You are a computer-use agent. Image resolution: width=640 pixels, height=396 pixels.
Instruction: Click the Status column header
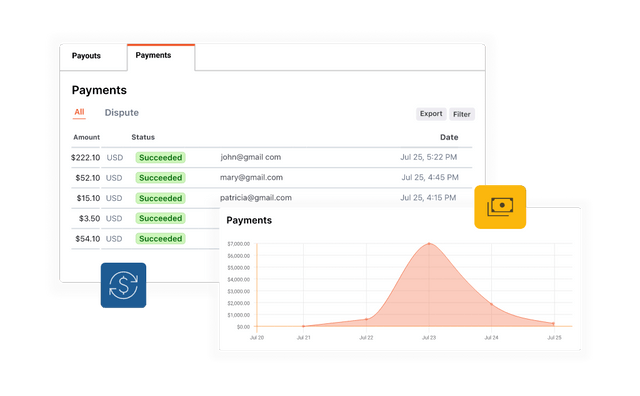coord(143,137)
